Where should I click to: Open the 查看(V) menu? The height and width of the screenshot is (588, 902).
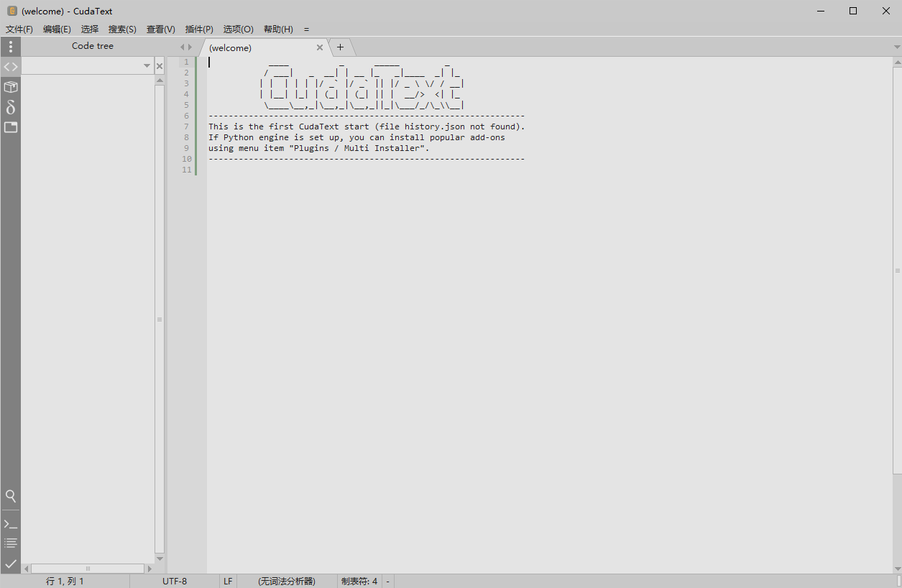tap(161, 29)
